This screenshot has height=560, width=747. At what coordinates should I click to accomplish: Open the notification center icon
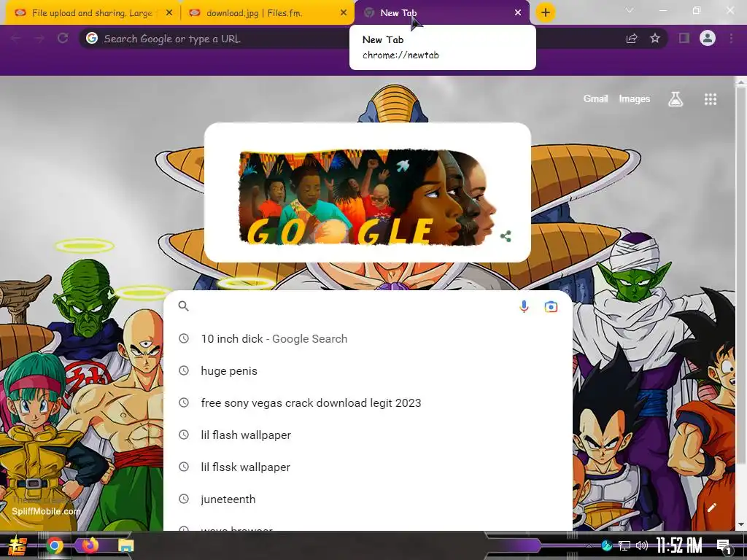click(x=724, y=546)
